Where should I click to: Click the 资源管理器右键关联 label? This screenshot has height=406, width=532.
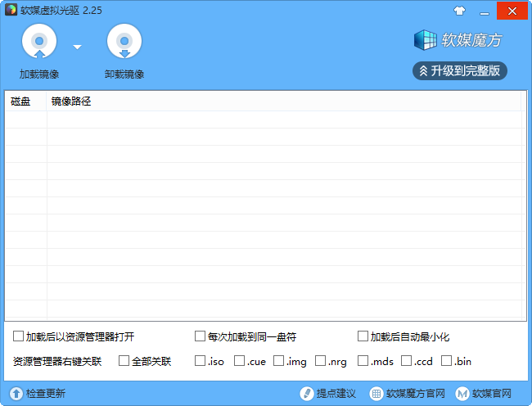coord(57,361)
